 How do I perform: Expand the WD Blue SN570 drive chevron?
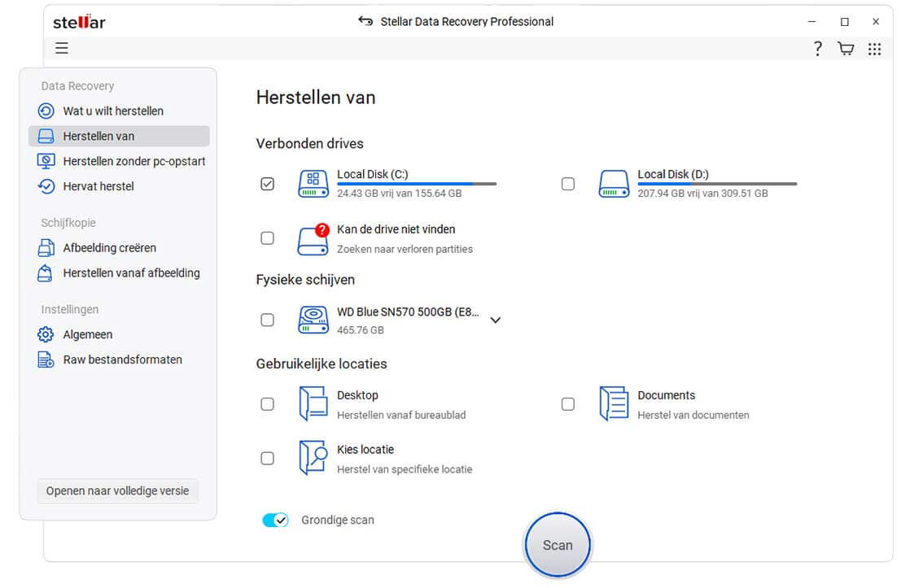495,320
